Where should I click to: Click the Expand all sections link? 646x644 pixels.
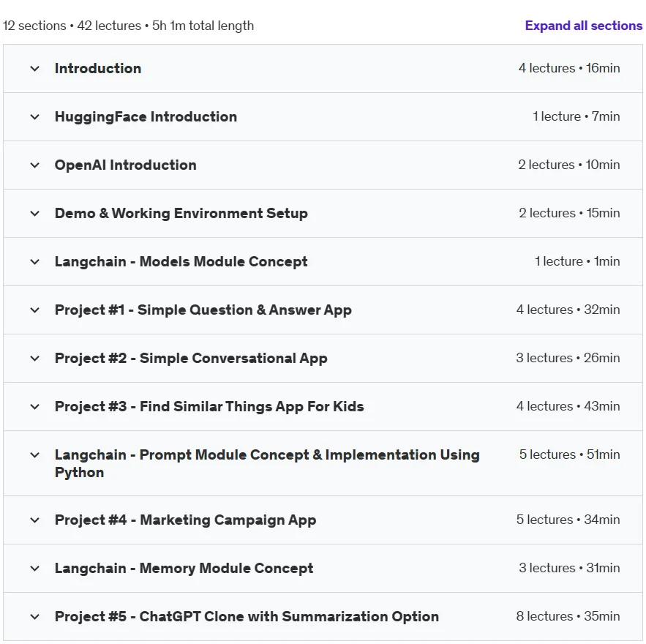(x=583, y=26)
